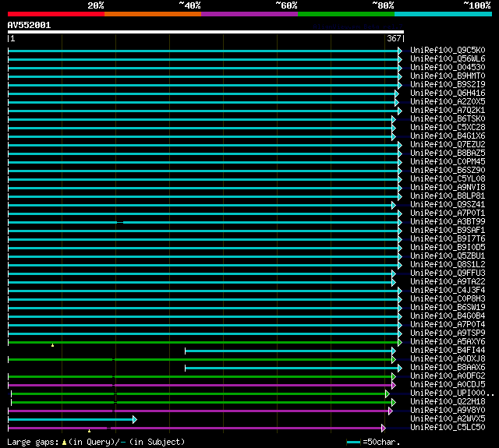This screenshot has height=448, width=499.
Task: Open the UniRef100_Q22H18 entry
Action: pyautogui.click(x=448, y=402)
